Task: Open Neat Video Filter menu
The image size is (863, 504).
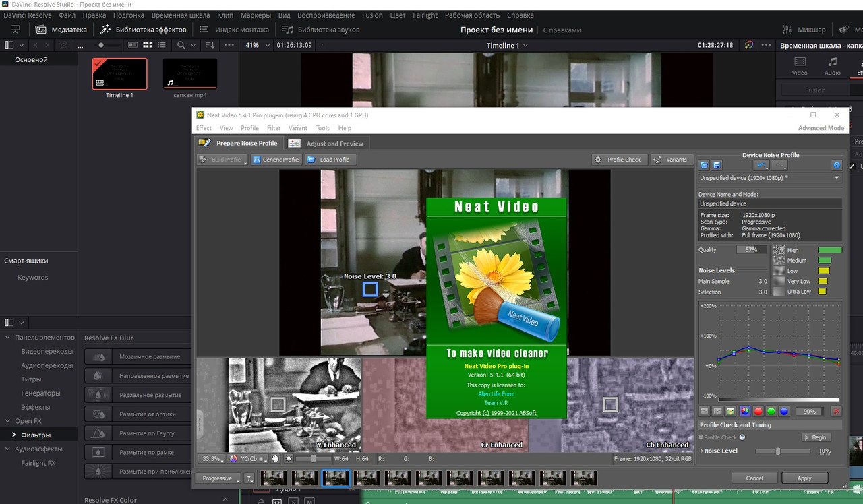Action: point(273,128)
